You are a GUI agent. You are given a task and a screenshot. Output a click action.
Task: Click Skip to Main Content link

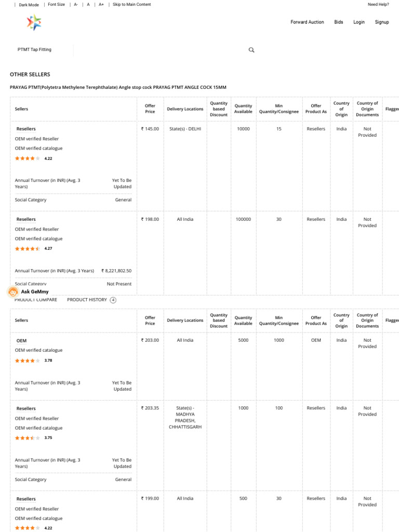coord(132,5)
